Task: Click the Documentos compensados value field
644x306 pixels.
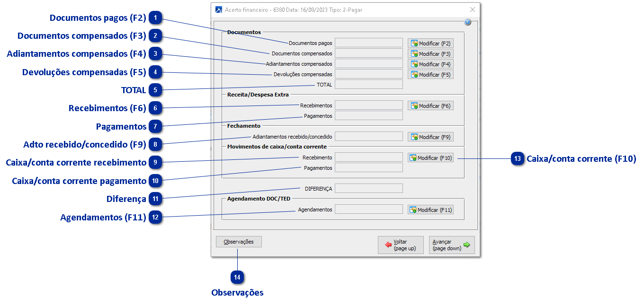Action: [x=369, y=53]
